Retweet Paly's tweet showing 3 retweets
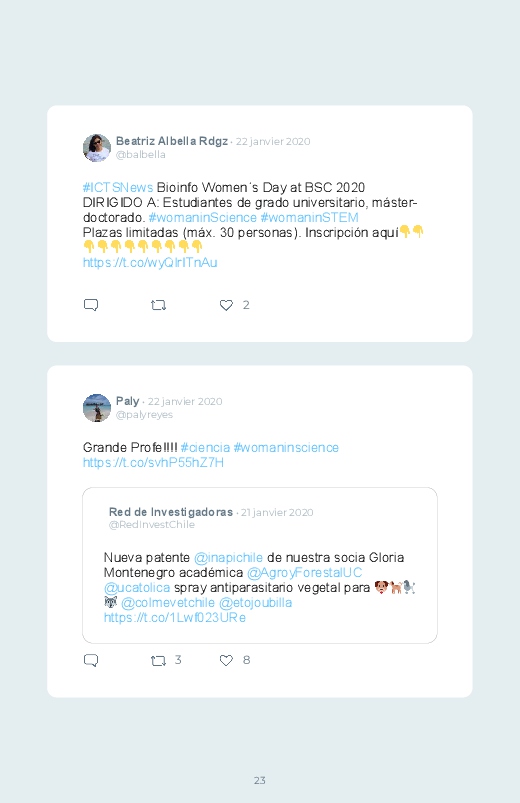This screenshot has height=803, width=520. (158, 661)
